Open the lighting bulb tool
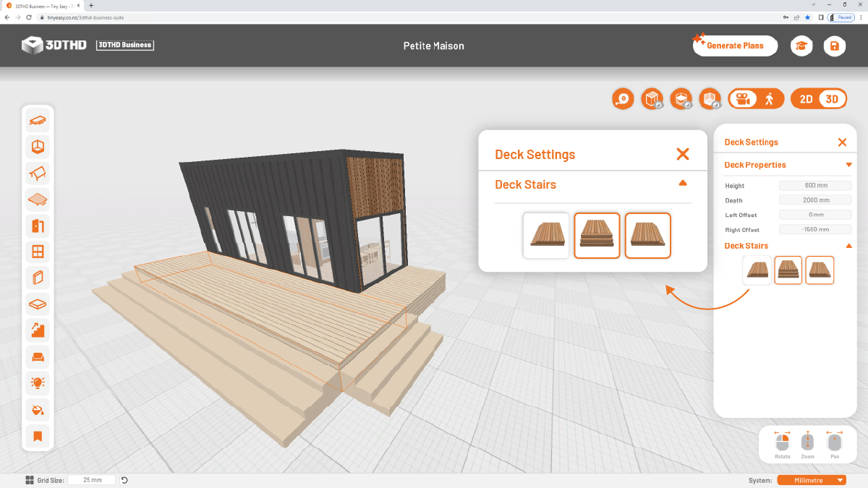The width and height of the screenshot is (868, 488). (x=38, y=383)
